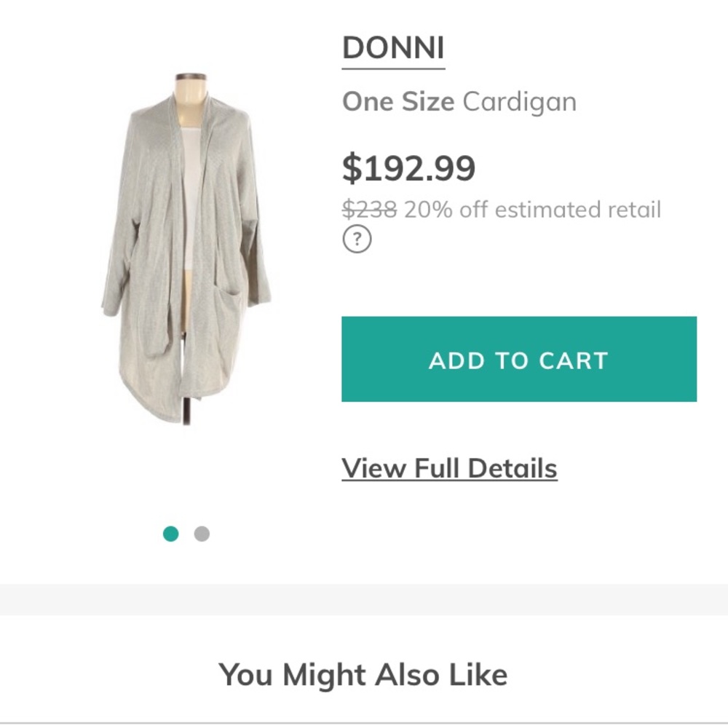Viewport: 728px width, 728px height.
Task: Add the One Size Cardigan to cart
Action: coord(516,359)
